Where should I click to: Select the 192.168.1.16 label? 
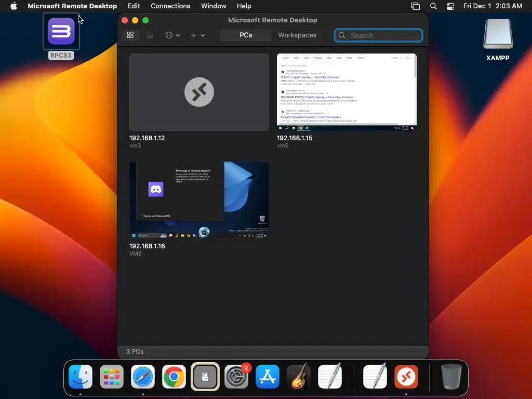pyautogui.click(x=147, y=246)
